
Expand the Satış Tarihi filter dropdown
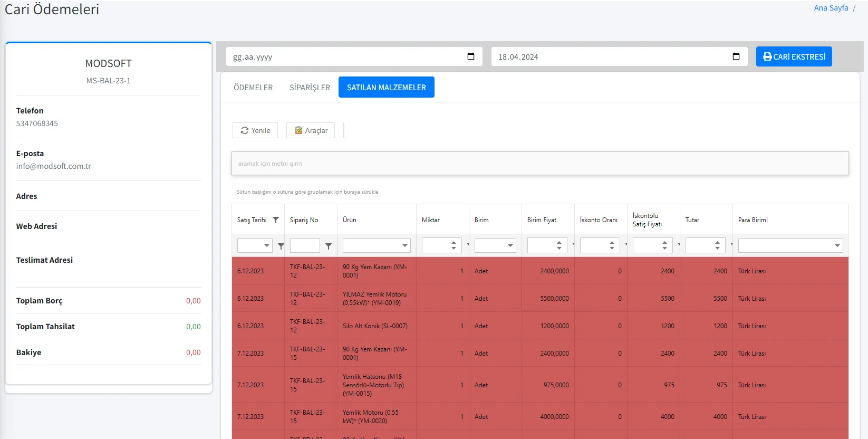267,245
